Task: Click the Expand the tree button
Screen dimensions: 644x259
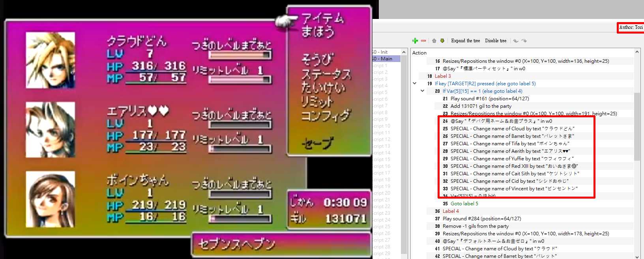Action: [x=466, y=41]
